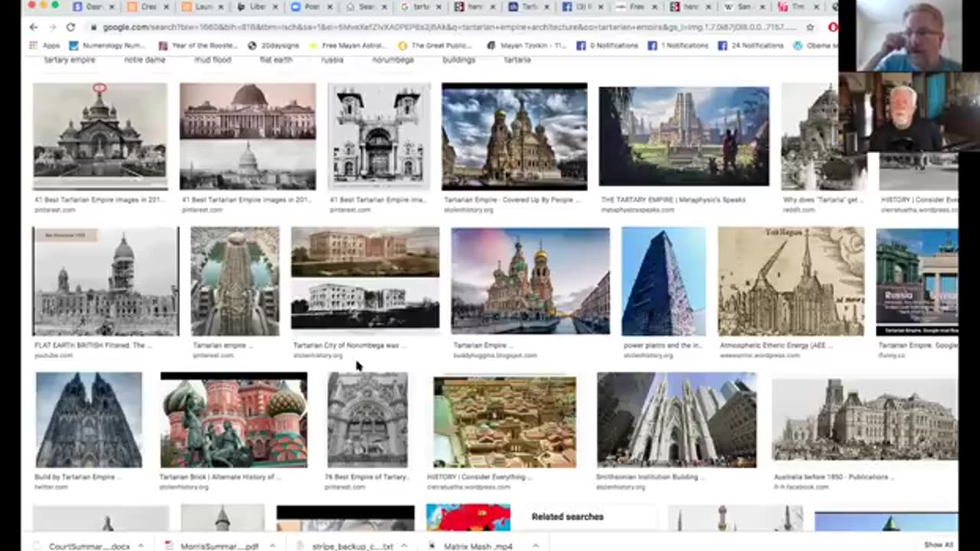Open the 'Build by Tartarian Empire' cathedral image
The height and width of the screenshot is (551, 980).
pyautogui.click(x=89, y=420)
